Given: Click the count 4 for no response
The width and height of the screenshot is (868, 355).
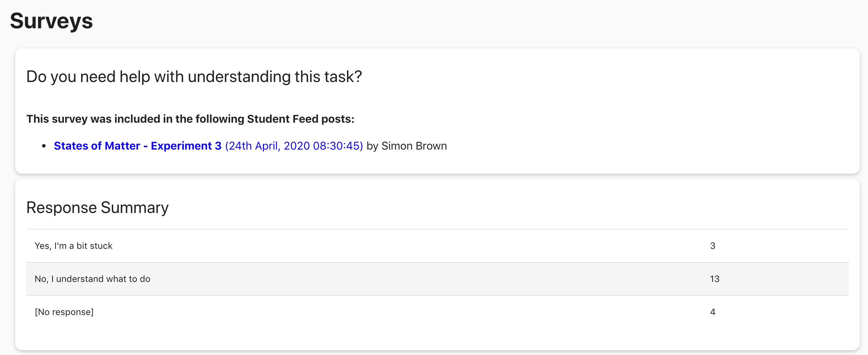Looking at the screenshot, I should click(x=712, y=312).
